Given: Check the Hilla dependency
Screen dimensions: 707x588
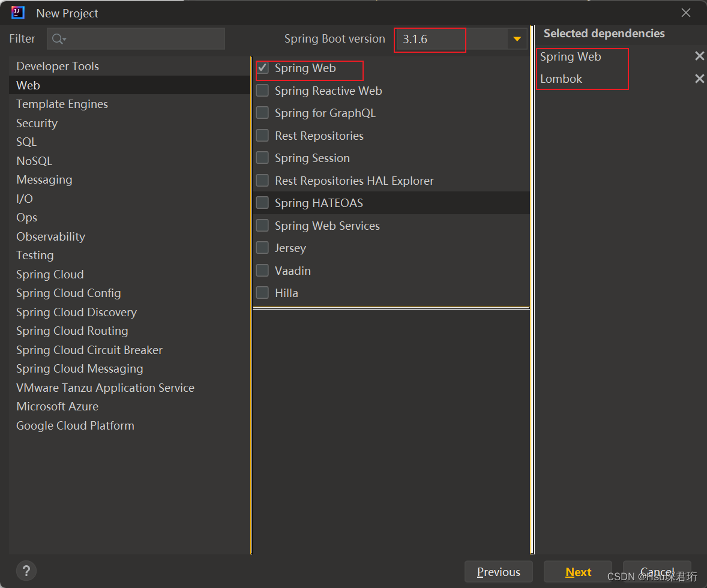Looking at the screenshot, I should [x=262, y=293].
